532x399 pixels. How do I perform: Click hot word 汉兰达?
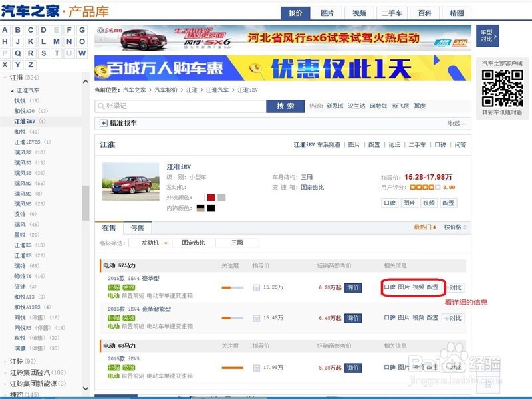(356, 106)
